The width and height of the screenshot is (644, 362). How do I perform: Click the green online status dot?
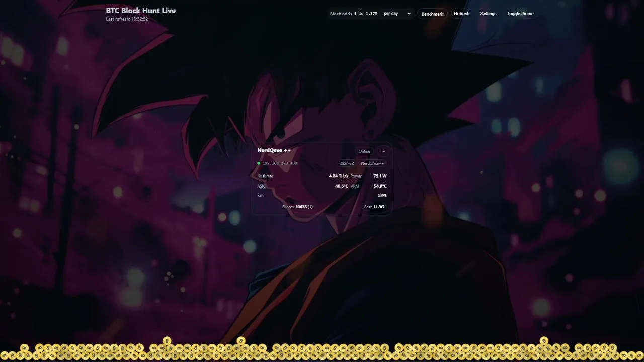[x=259, y=163]
